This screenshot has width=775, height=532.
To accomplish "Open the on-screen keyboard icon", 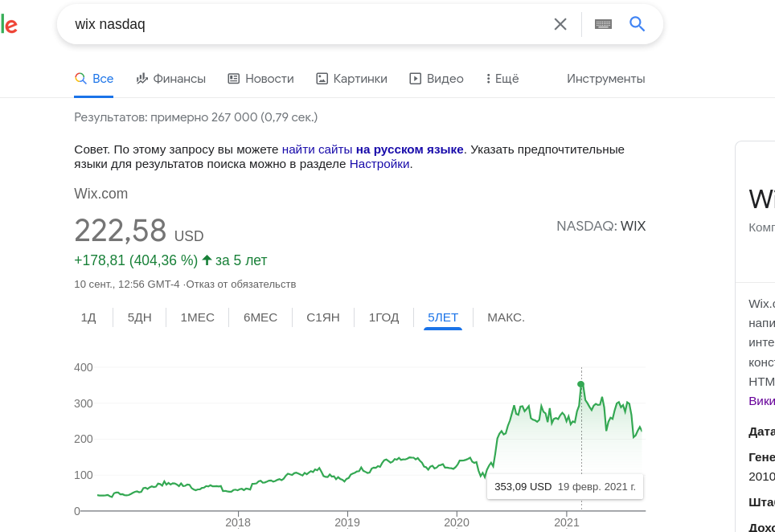I will point(603,24).
